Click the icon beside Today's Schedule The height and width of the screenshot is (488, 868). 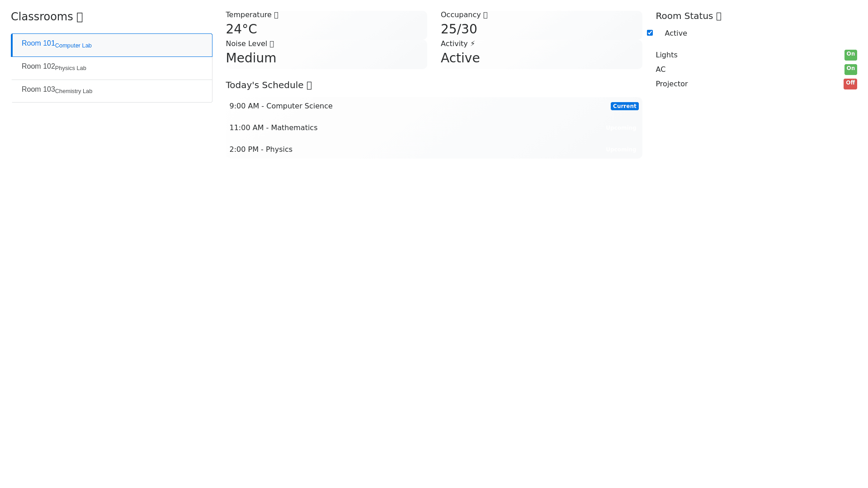point(309,85)
